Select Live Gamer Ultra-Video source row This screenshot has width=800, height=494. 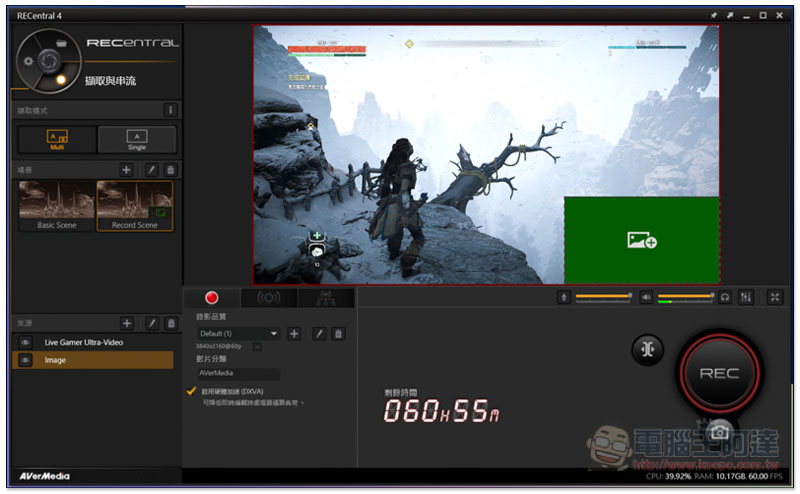(x=93, y=342)
